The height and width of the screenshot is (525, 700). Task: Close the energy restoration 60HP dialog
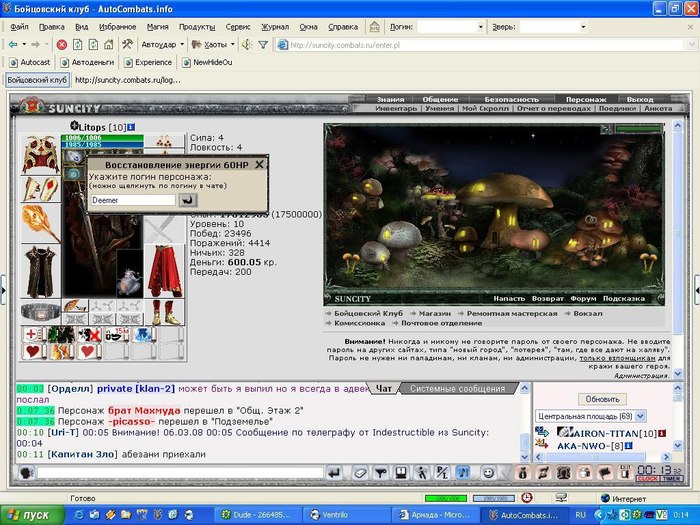260,164
